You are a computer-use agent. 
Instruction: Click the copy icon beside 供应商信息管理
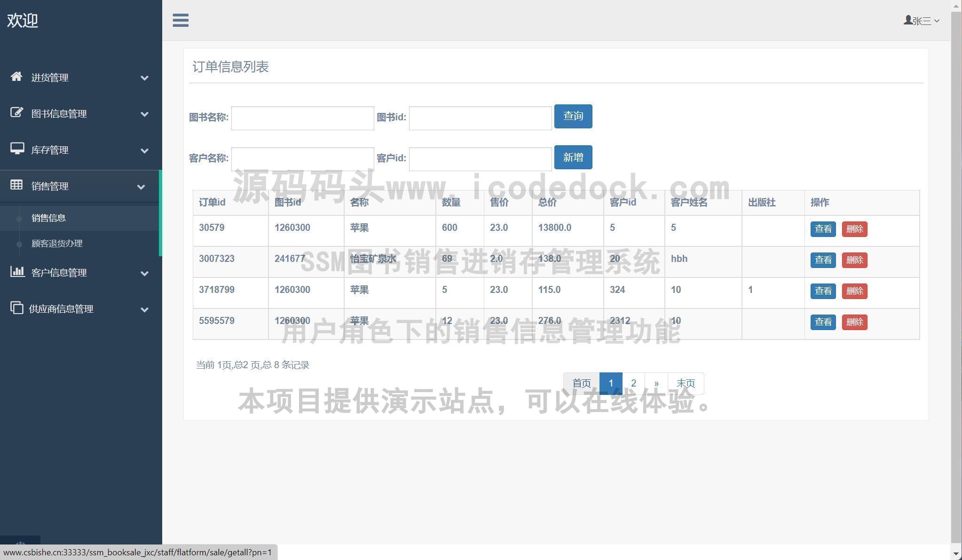(16, 308)
